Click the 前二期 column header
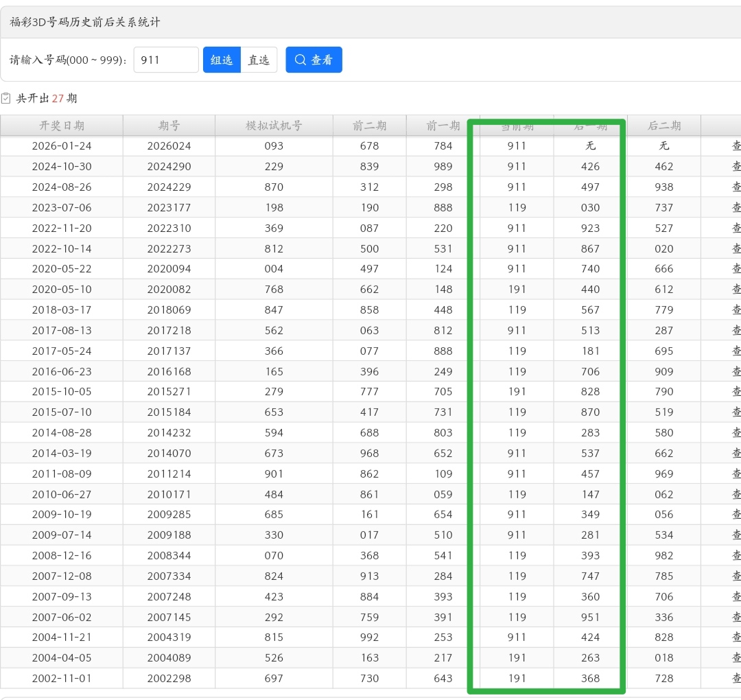Image resolution: width=741 pixels, height=700 pixels. point(369,126)
